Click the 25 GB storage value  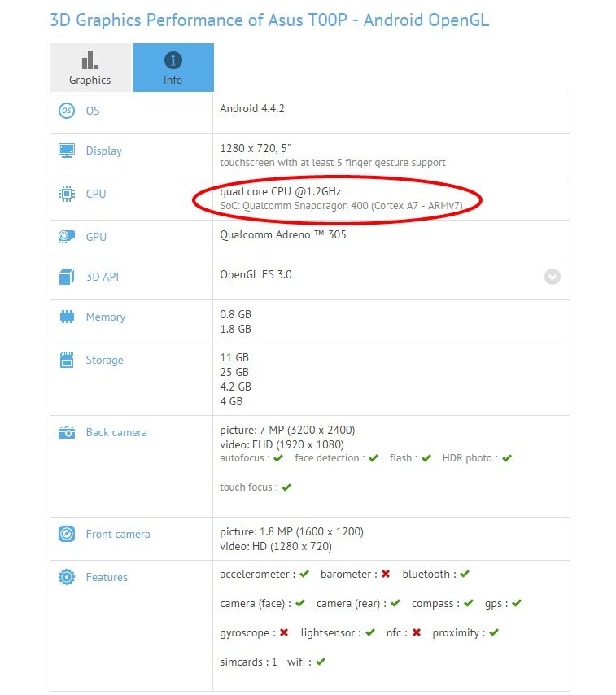point(234,372)
